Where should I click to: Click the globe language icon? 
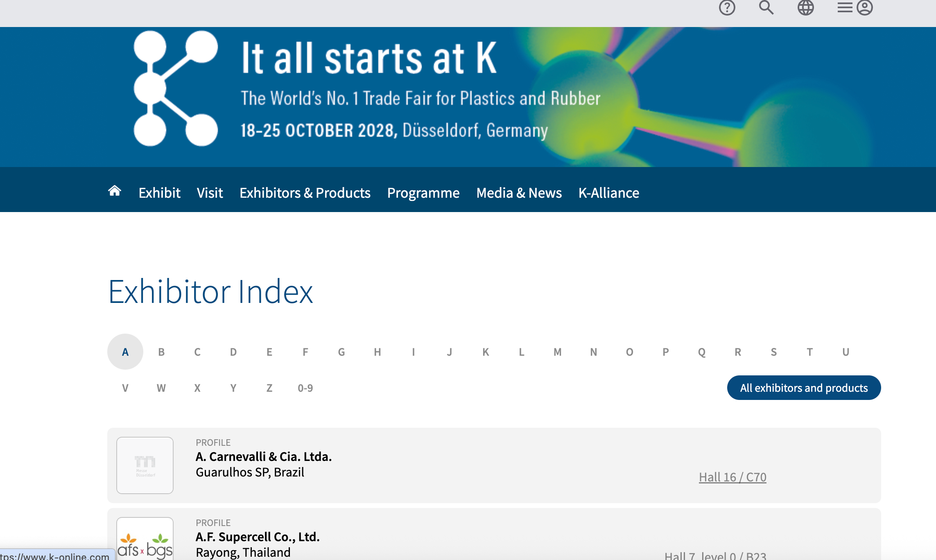[805, 7]
